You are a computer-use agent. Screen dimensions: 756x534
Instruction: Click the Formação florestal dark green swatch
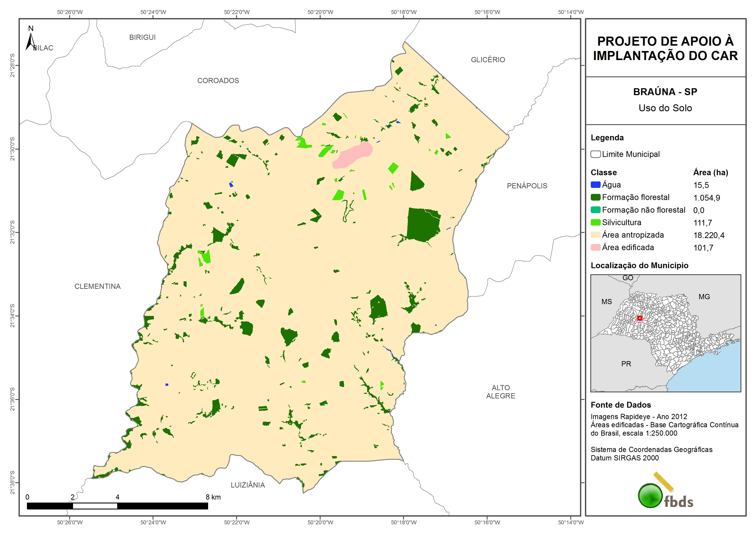[595, 197]
